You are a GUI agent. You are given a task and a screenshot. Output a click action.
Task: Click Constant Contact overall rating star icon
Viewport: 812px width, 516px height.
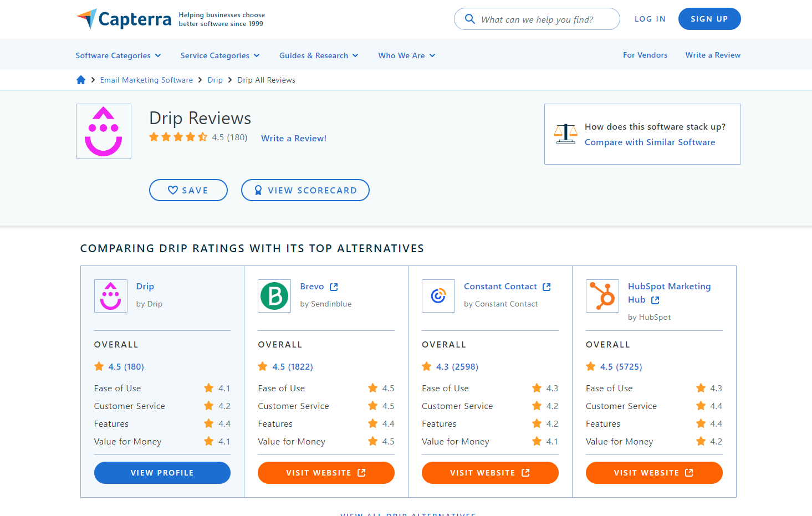pyautogui.click(x=427, y=366)
